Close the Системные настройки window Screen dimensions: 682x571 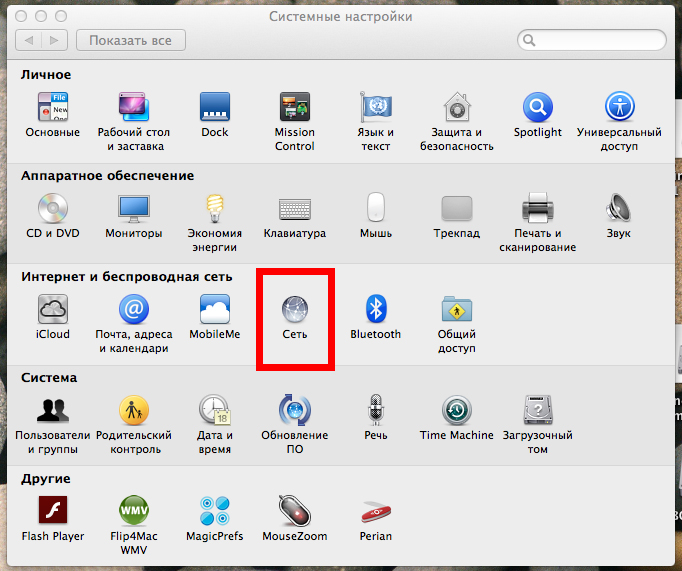pos(21,16)
